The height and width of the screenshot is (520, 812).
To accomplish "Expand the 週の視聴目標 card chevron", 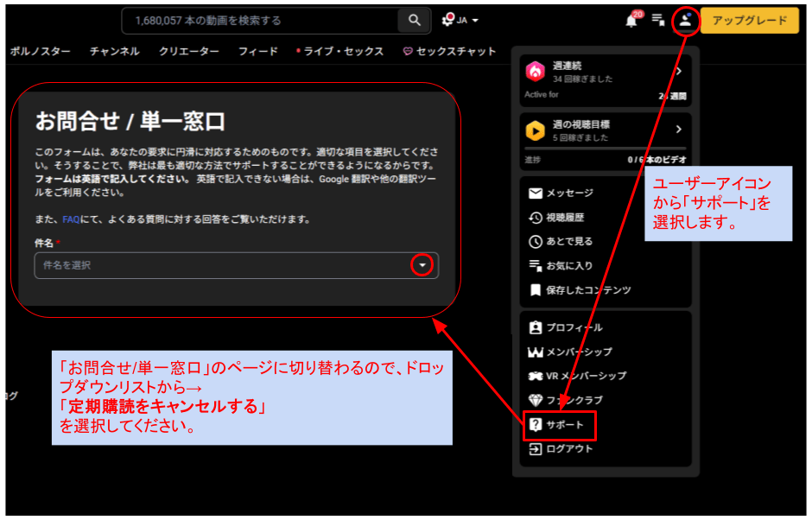I will point(678,130).
